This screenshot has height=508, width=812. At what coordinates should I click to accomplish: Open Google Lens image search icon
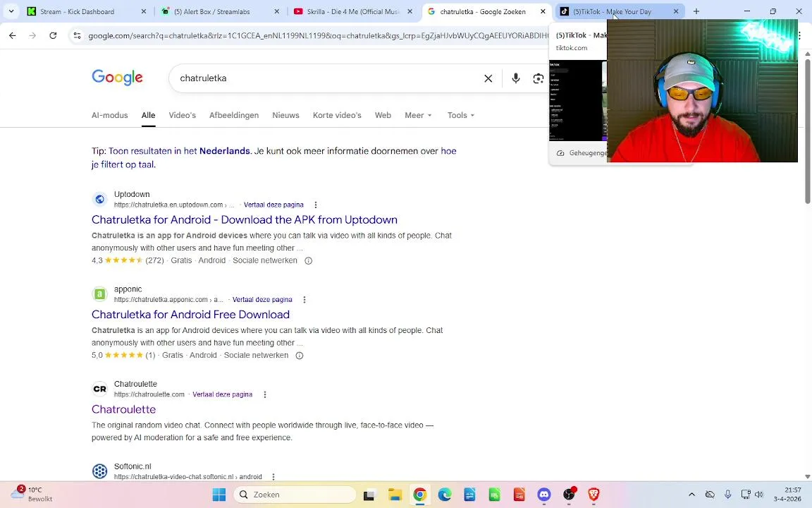[x=538, y=78]
